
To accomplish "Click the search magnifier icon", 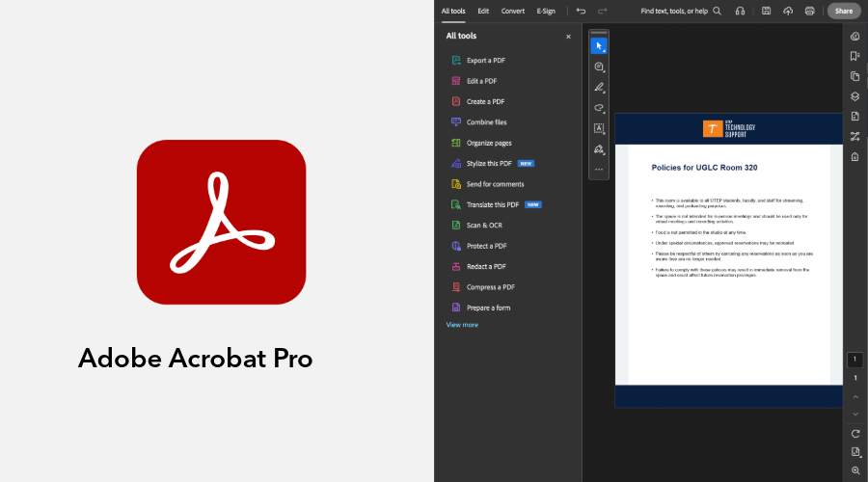I will 717,11.
